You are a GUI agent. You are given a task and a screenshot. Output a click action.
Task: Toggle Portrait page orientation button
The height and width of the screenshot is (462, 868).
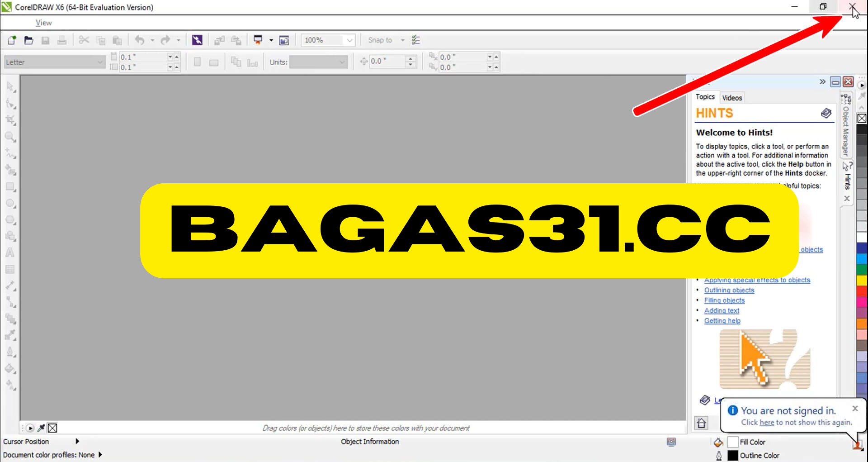click(x=197, y=62)
